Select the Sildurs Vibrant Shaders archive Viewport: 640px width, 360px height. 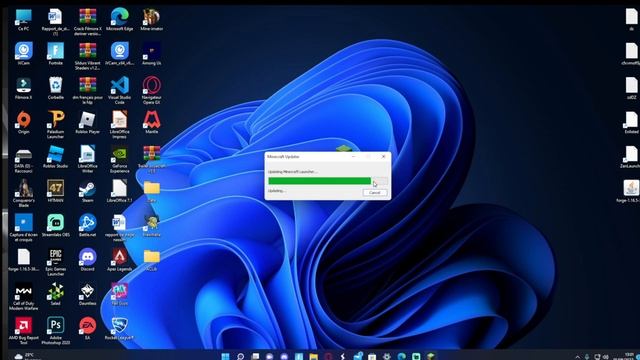(x=87, y=56)
